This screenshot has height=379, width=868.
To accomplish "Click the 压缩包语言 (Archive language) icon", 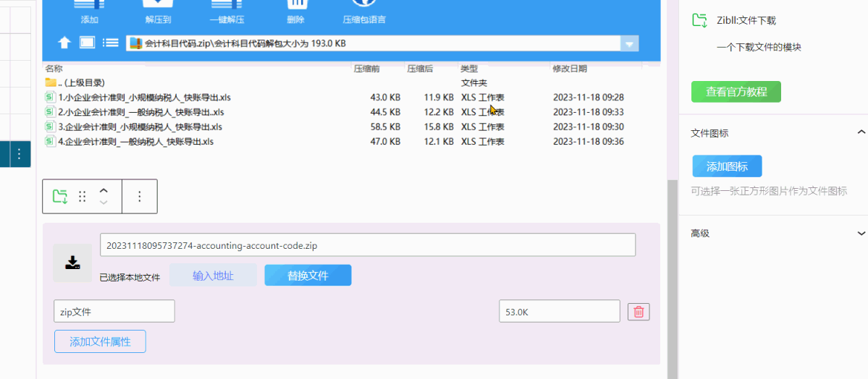I will (x=363, y=4).
